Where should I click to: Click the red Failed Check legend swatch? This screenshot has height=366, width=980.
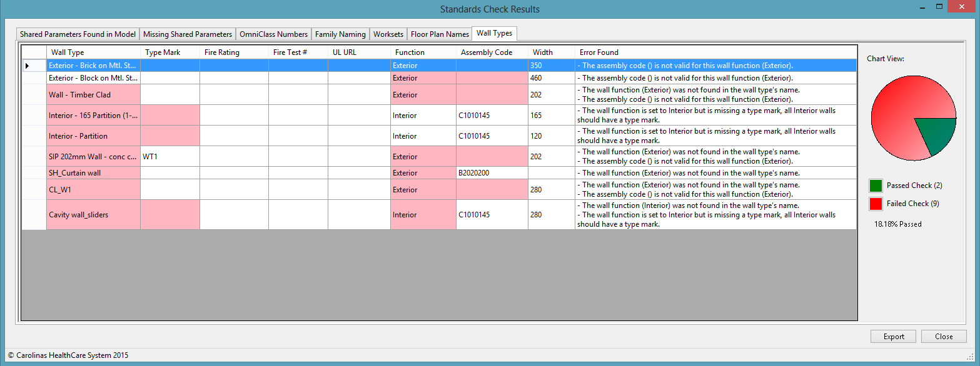click(874, 203)
